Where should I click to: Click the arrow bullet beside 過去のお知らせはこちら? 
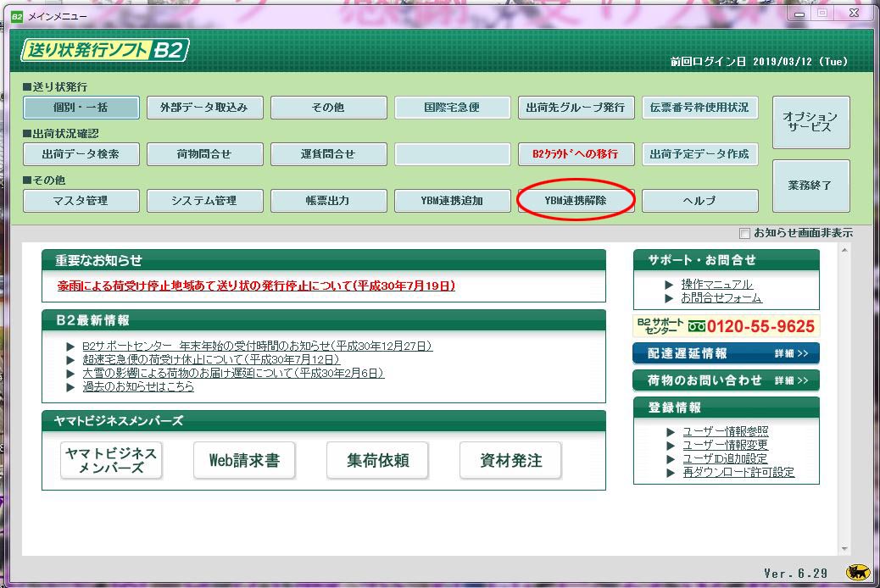tap(70, 386)
